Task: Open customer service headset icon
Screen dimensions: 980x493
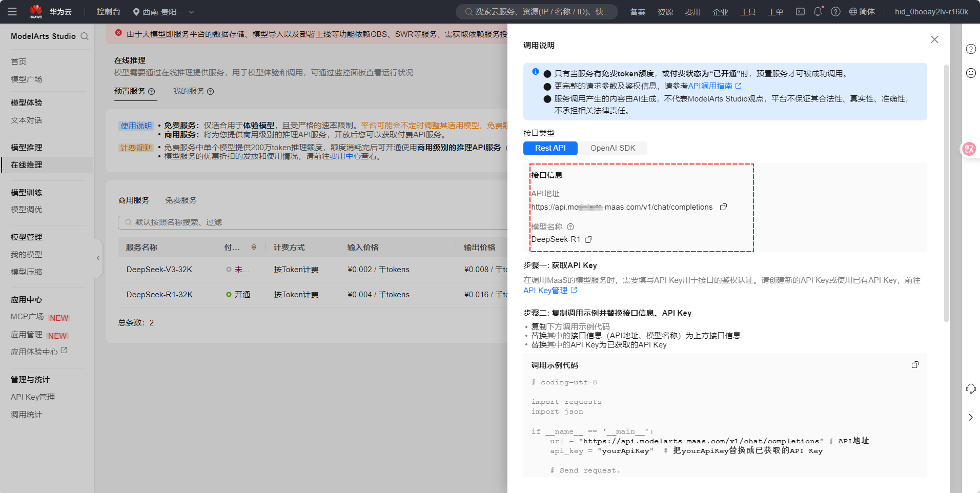Action: (x=971, y=388)
